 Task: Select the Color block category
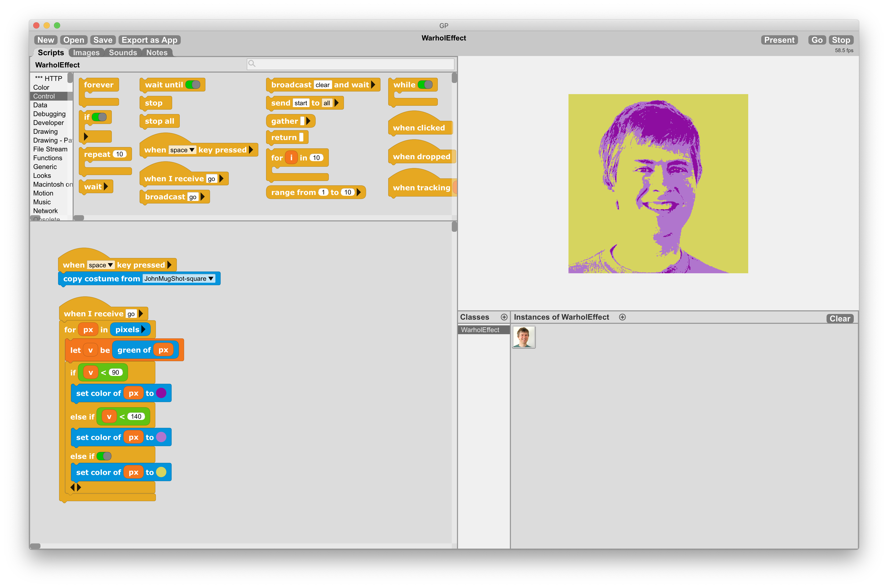(41, 87)
